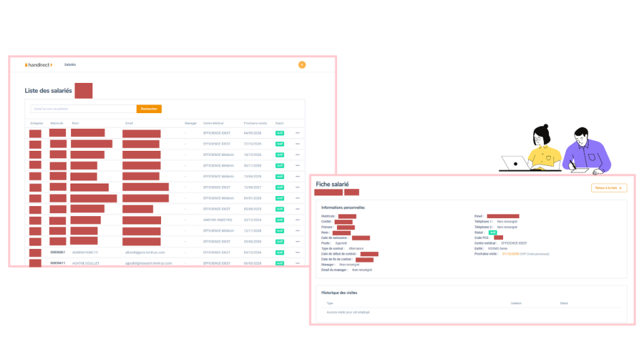Click the Actif badge in Fiche salarié
Screen dimensions: 644x362
coord(493,233)
